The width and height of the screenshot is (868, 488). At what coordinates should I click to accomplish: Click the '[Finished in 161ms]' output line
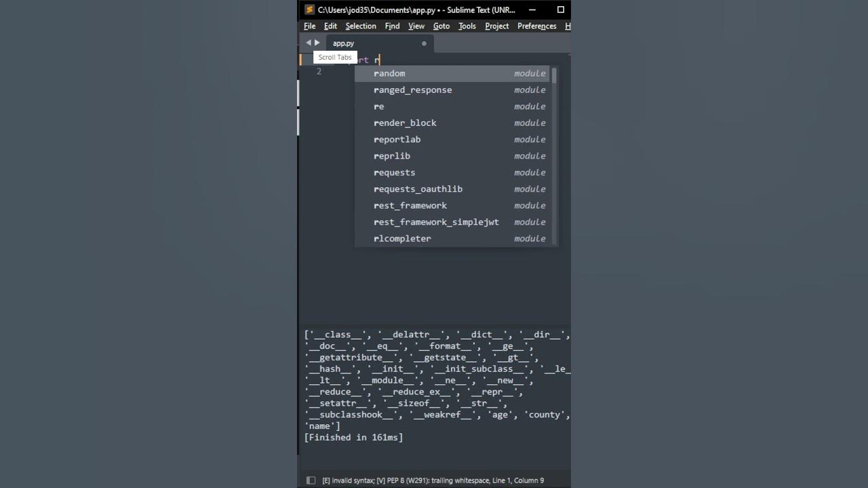pyautogui.click(x=353, y=438)
